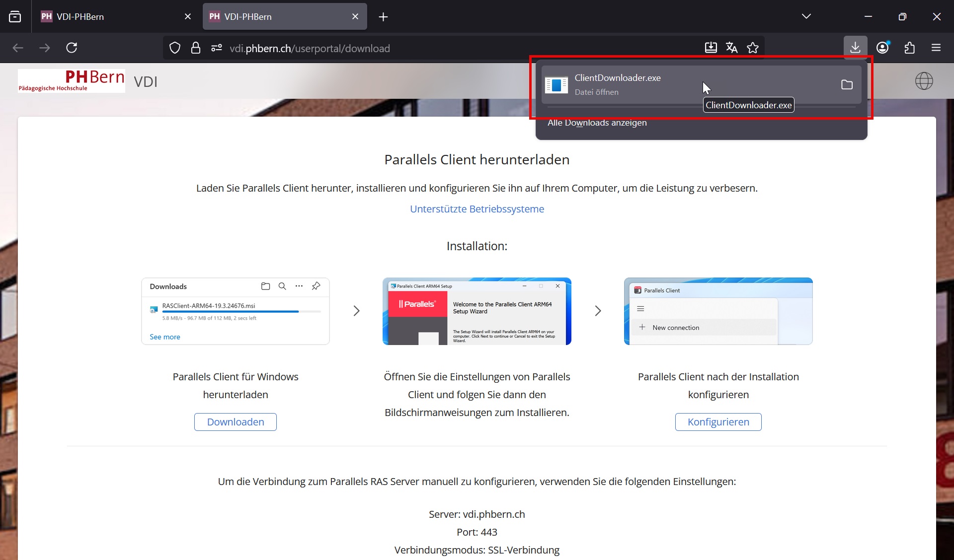This screenshot has height=560, width=954.
Task: Click the language globe icon
Action: pos(924,81)
